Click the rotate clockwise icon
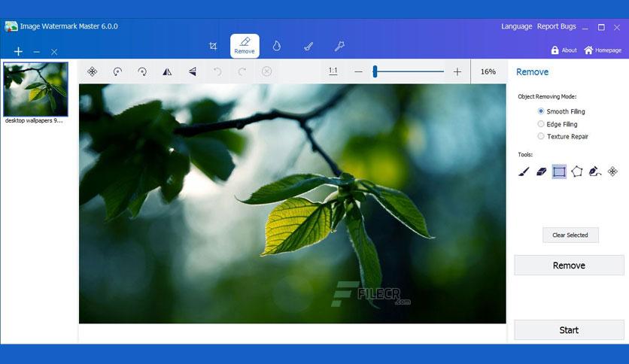 (x=142, y=71)
